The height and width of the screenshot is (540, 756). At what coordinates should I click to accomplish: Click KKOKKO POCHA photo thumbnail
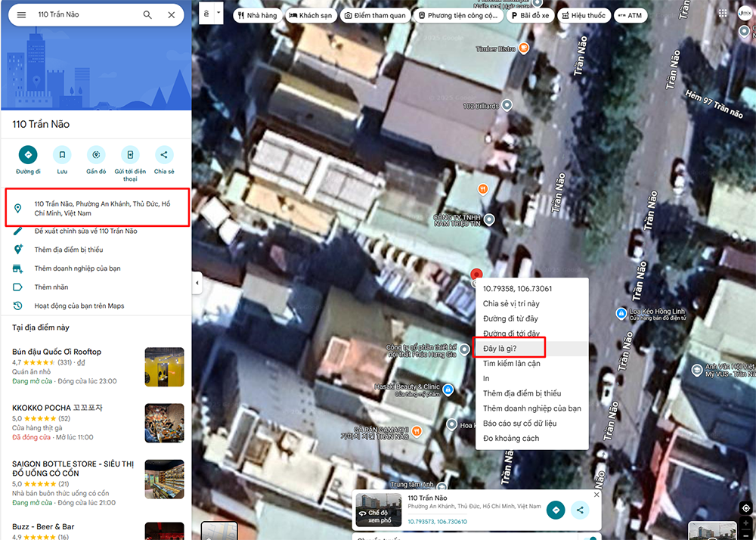tap(164, 423)
